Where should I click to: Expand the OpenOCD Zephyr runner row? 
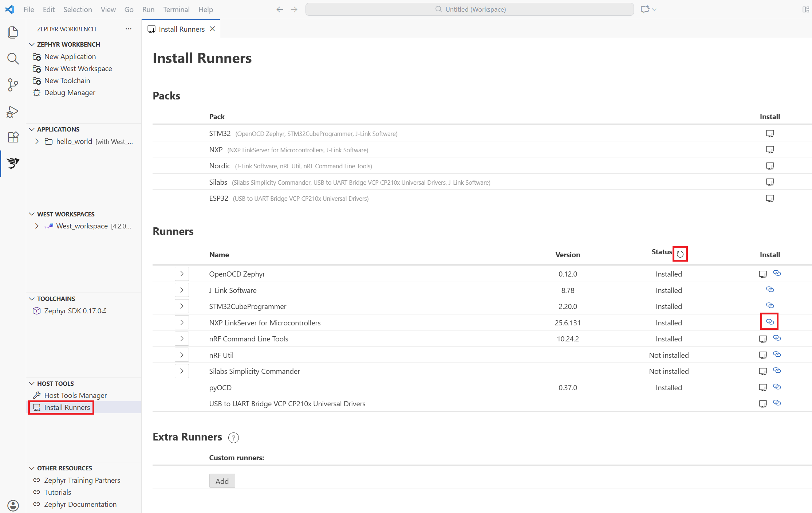pos(182,274)
